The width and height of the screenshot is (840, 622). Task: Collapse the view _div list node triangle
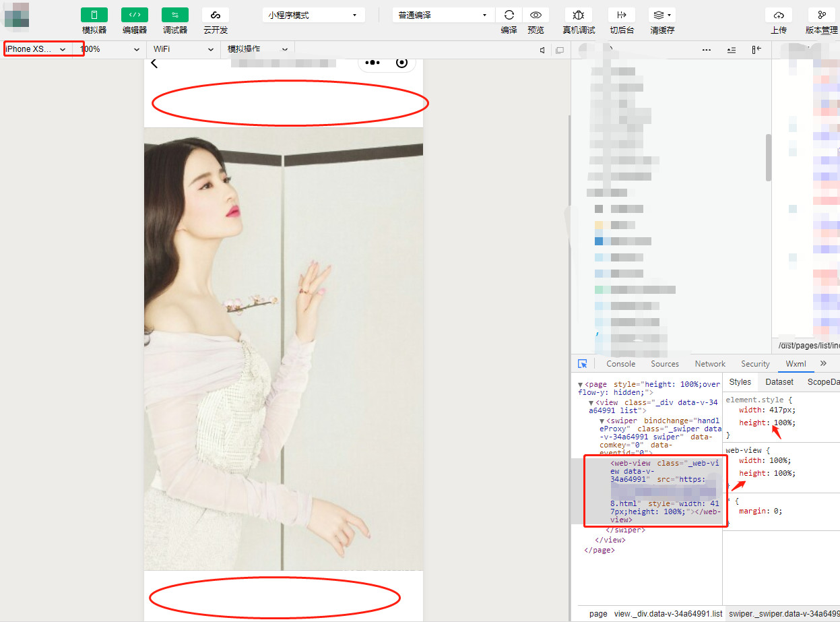[x=591, y=402]
